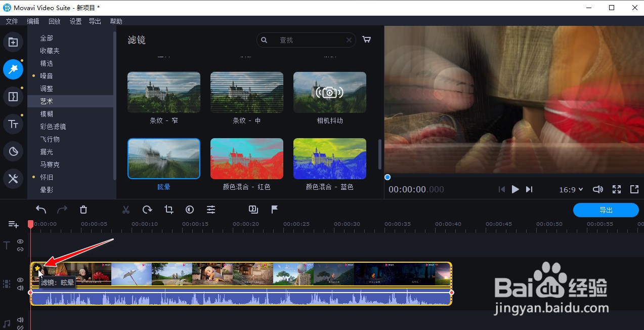Open the 导出 menu in menu bar
This screenshot has height=330, width=644.
click(x=95, y=21)
